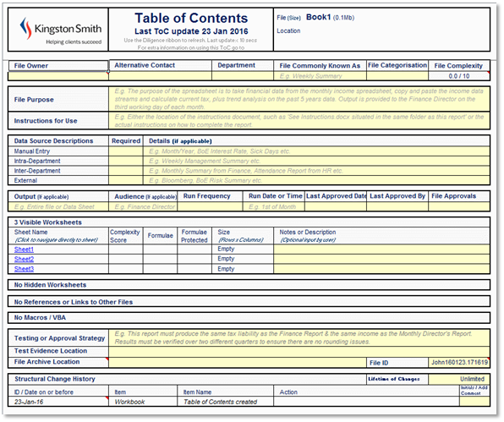Click the Kingston Smith logo
Viewport: 504px width, 422px height.
pos(60,30)
